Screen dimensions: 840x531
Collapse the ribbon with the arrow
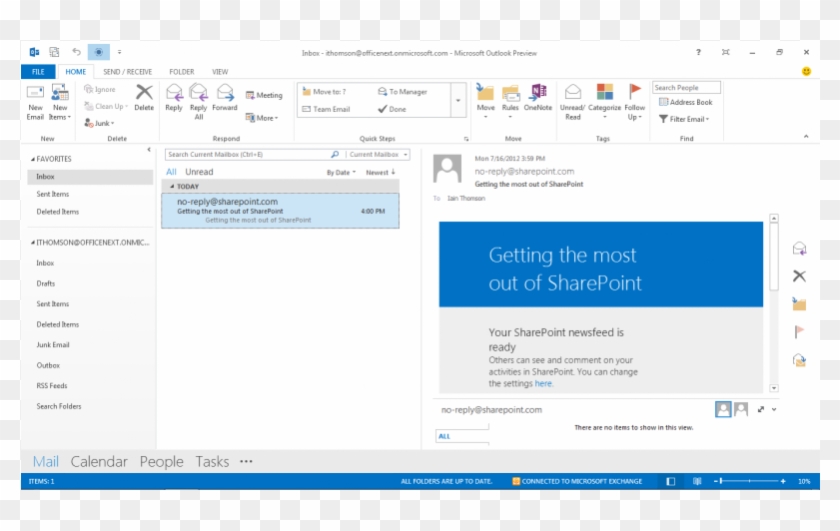806,137
